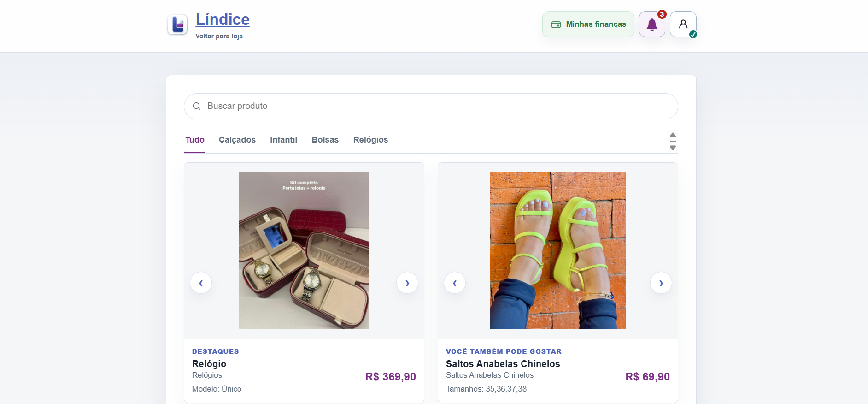Viewport: 868px width, 404px height.
Task: Show next image of Relógio product
Action: tap(407, 283)
